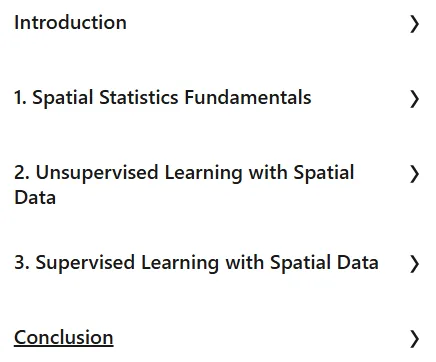Select 1. Spatial Statistics Fundamentals
436x362 pixels.
pyautogui.click(x=163, y=98)
